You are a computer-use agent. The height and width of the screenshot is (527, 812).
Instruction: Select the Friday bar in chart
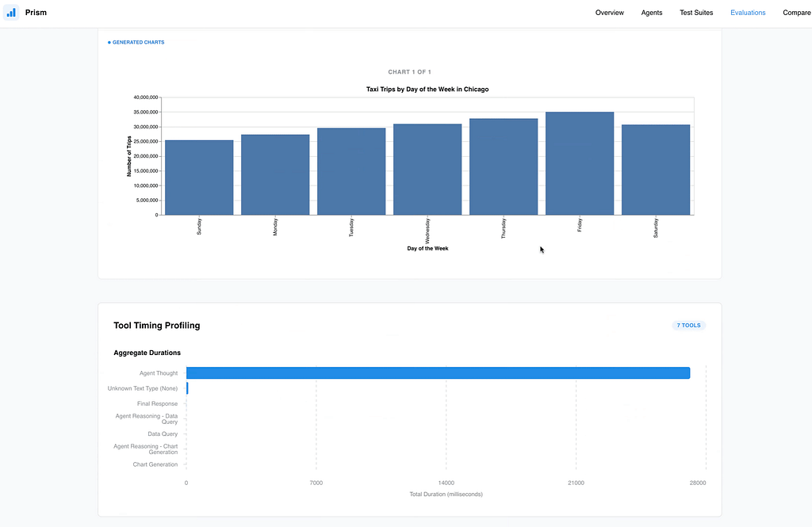580,163
